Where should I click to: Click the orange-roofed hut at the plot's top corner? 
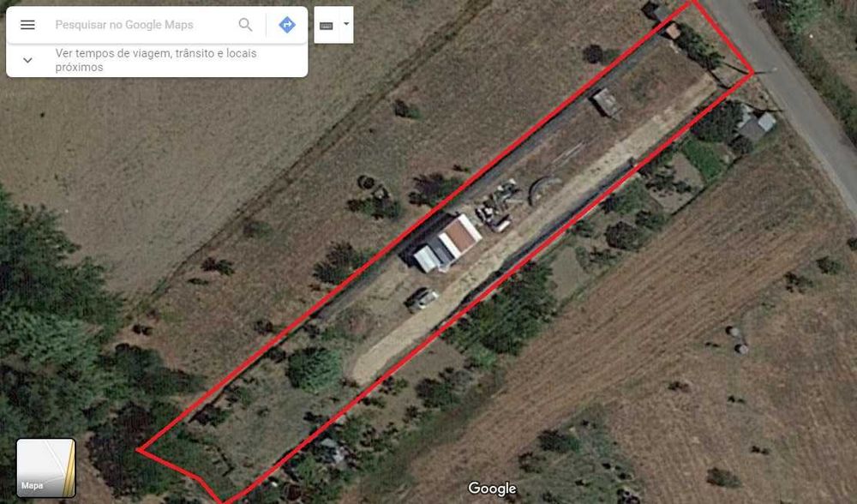pyautogui.click(x=672, y=31)
